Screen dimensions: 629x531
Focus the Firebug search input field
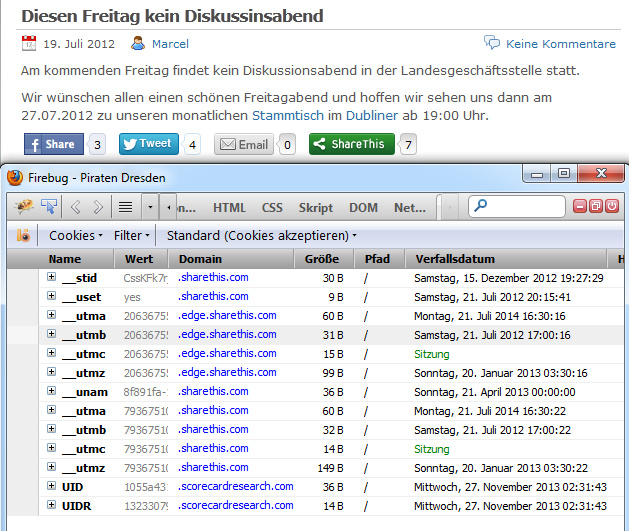(517, 206)
